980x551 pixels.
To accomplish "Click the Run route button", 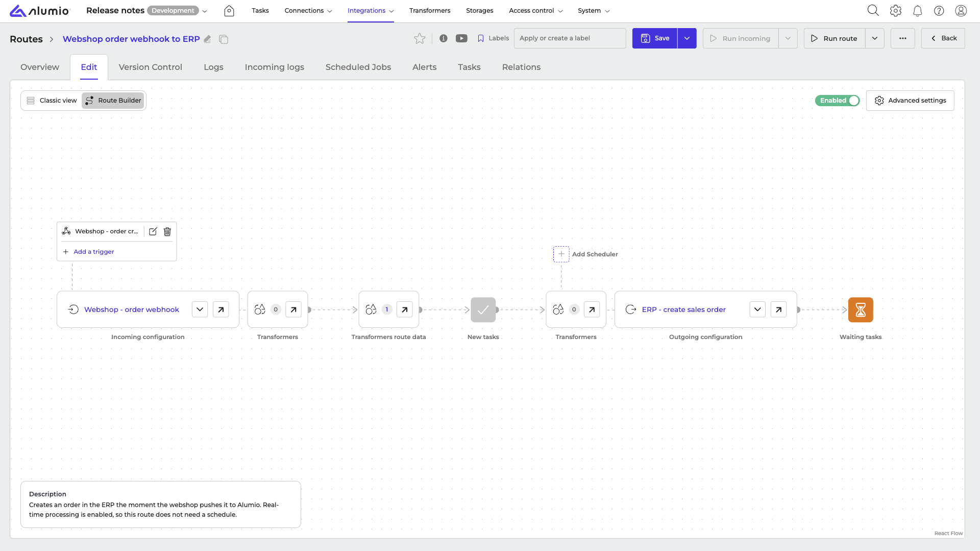I will pyautogui.click(x=835, y=38).
